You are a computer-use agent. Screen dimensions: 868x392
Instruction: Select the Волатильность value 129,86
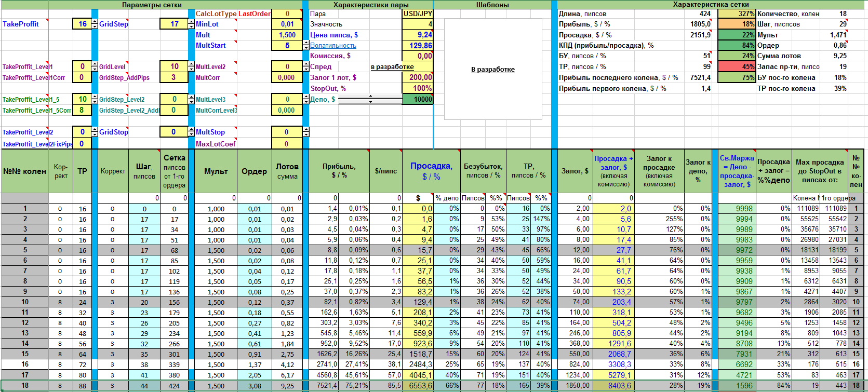point(418,46)
